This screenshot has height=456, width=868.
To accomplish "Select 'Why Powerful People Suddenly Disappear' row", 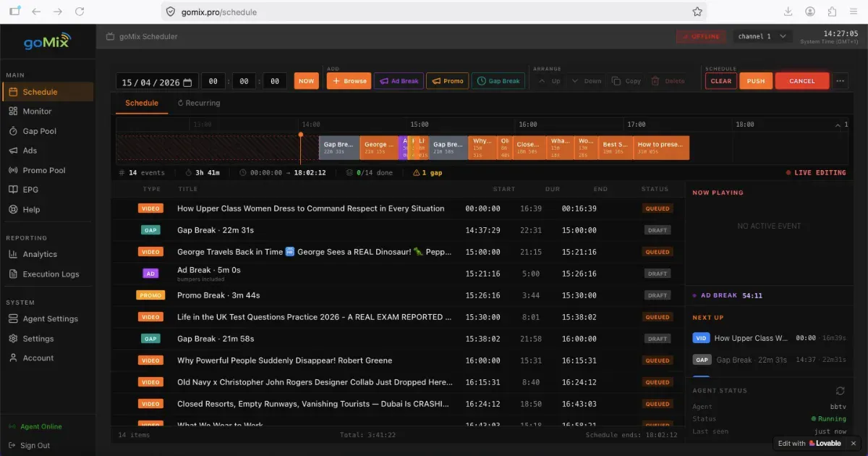I will [398, 360].
